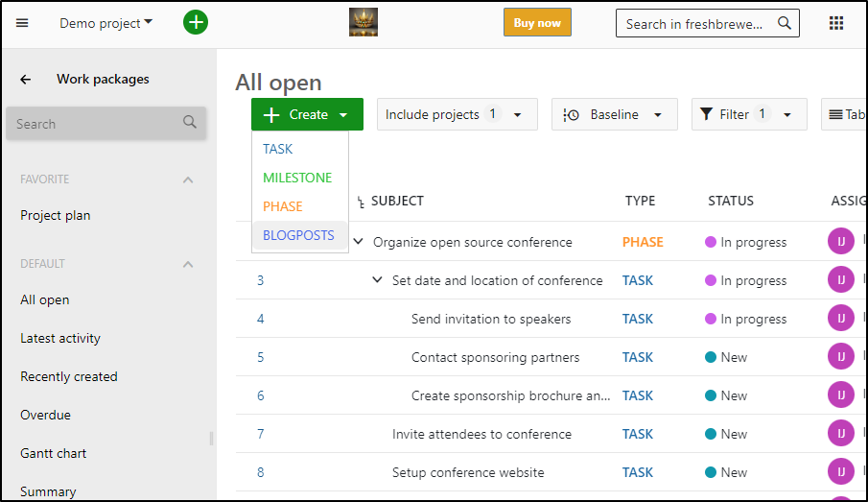Click the magnifier icon in top search
This screenshot has width=868, height=502.
click(x=784, y=23)
